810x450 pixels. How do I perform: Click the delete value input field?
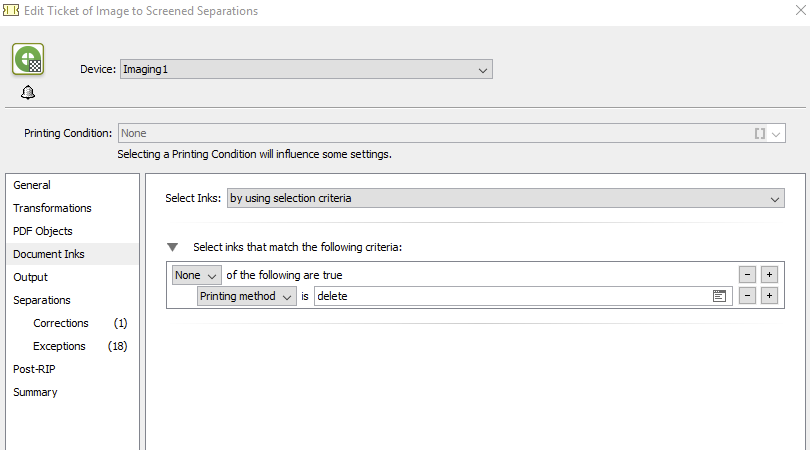(510, 296)
